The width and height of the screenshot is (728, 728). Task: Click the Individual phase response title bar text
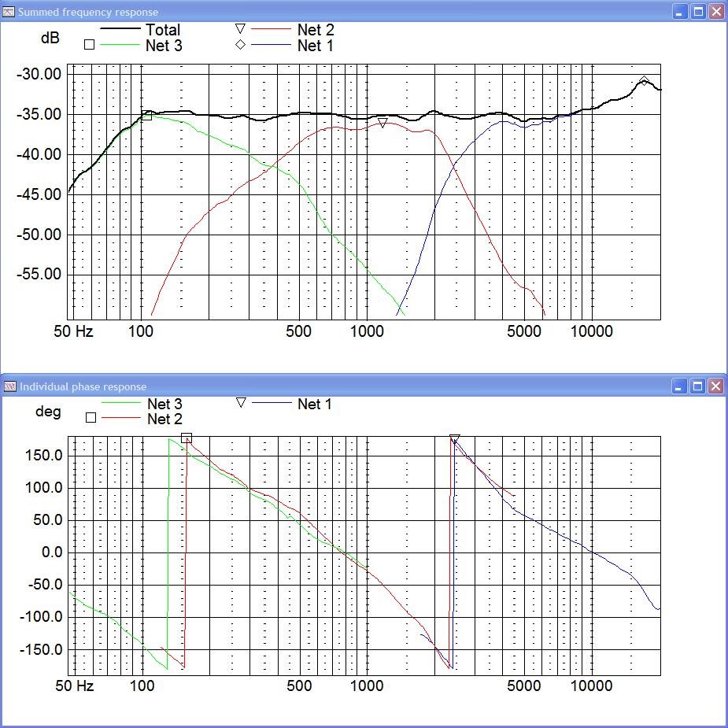click(x=83, y=386)
